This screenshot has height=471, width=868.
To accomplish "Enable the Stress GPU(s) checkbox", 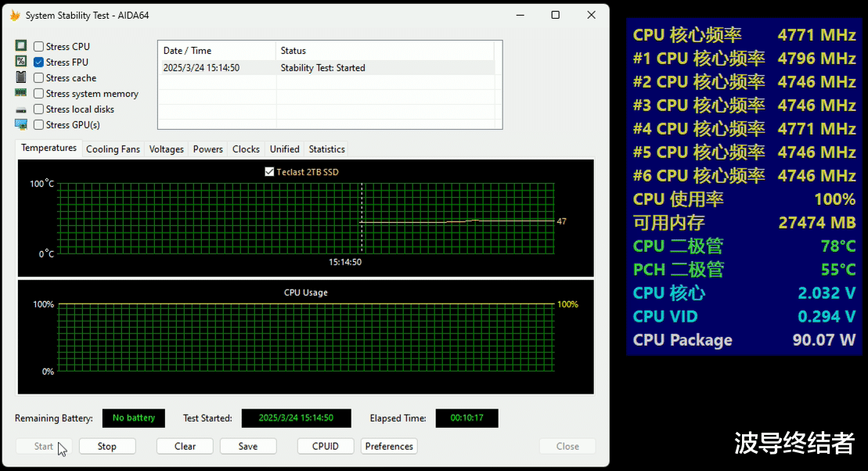I will tap(39, 124).
